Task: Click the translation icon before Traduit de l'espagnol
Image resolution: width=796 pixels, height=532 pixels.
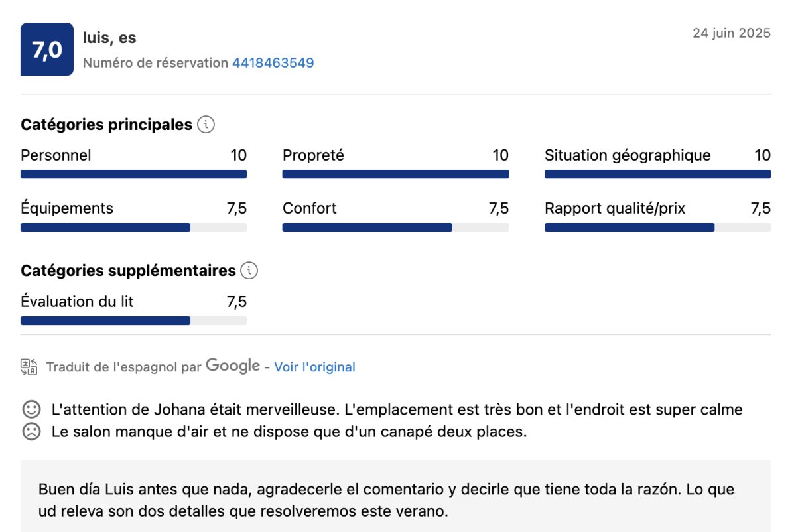Action: [x=29, y=367]
